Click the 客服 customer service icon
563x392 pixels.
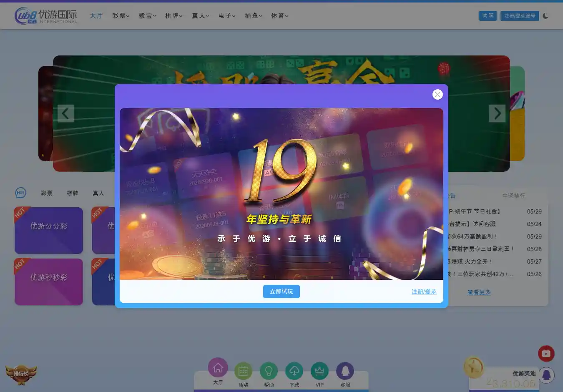[345, 371]
